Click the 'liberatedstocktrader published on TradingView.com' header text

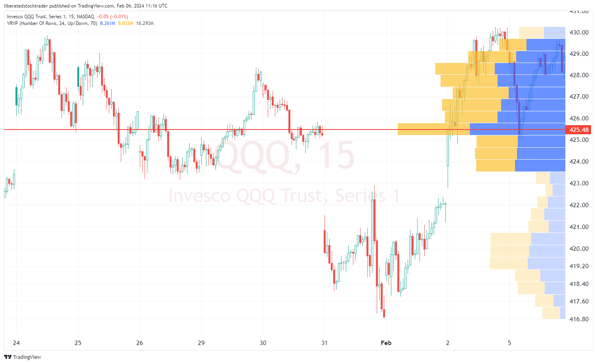coord(59,6)
